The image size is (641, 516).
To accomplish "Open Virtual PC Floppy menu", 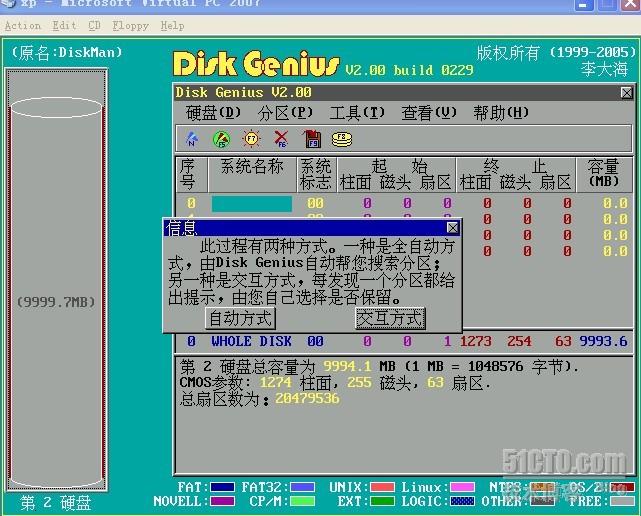I will pyautogui.click(x=130, y=26).
